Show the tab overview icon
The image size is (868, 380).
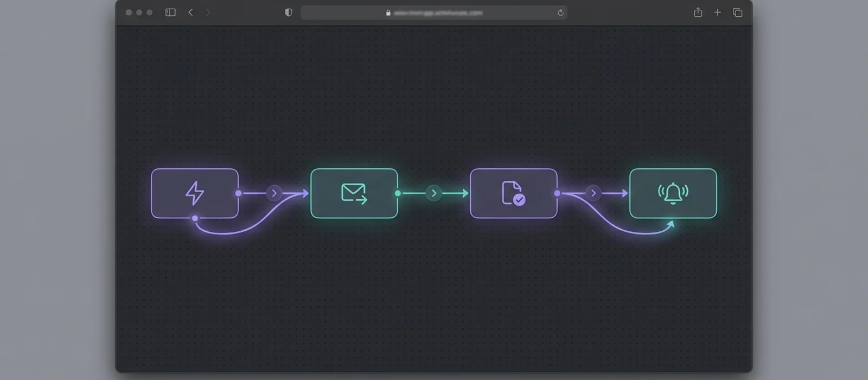pyautogui.click(x=738, y=12)
